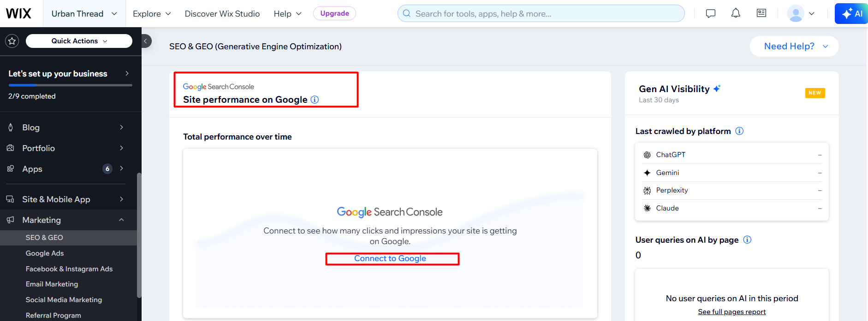Focus the search for tools field

[541, 13]
